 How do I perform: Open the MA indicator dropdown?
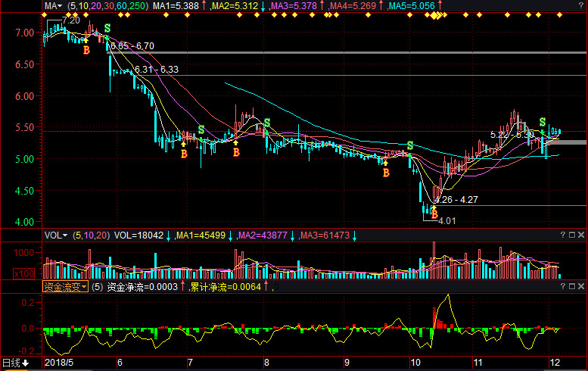tap(53, 6)
